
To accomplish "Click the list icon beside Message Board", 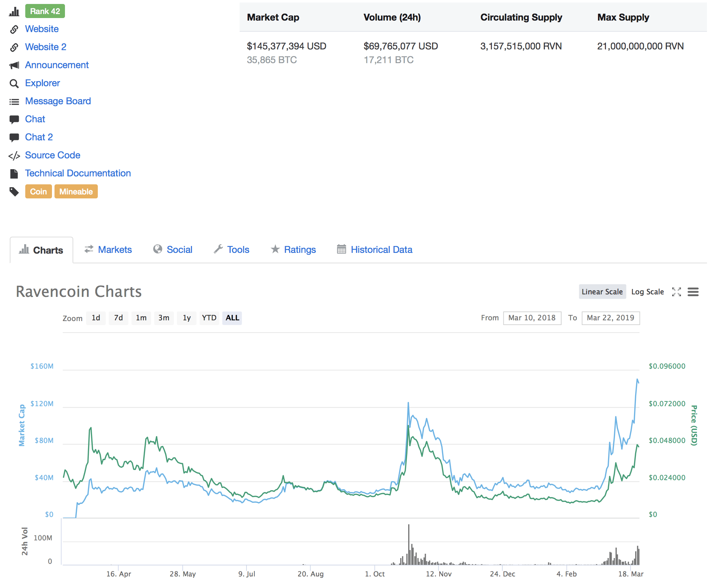I will 14,102.
